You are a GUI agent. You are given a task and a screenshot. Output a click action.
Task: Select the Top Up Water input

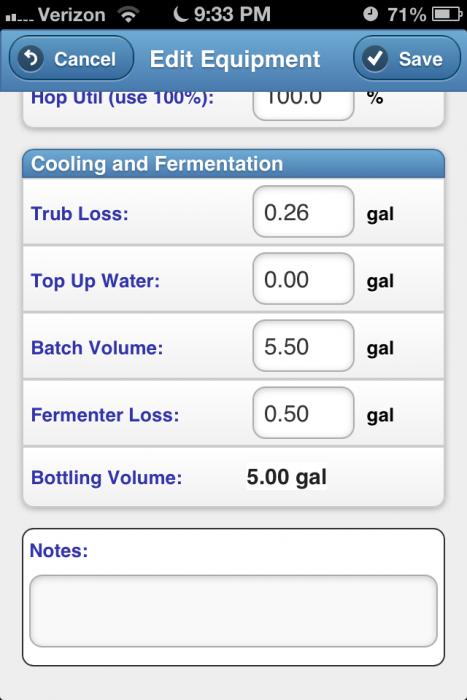tap(304, 279)
